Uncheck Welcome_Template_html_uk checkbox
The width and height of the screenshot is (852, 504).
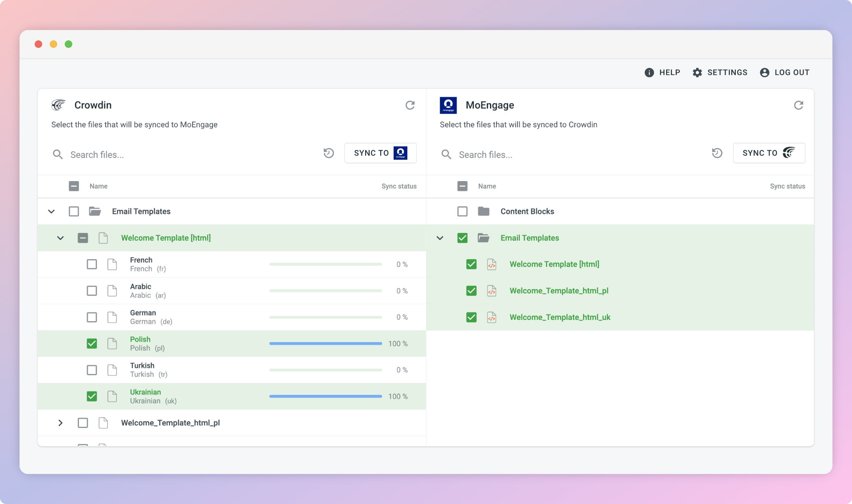coord(471,317)
